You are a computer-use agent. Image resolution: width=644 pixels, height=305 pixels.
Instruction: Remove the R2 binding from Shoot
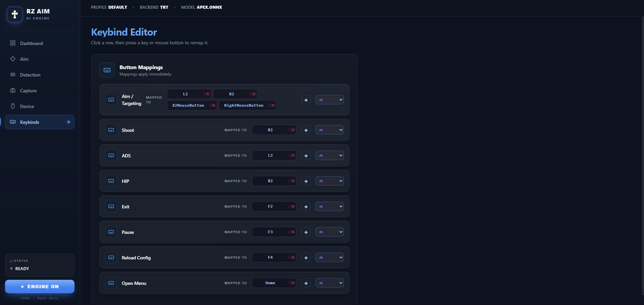point(292,130)
